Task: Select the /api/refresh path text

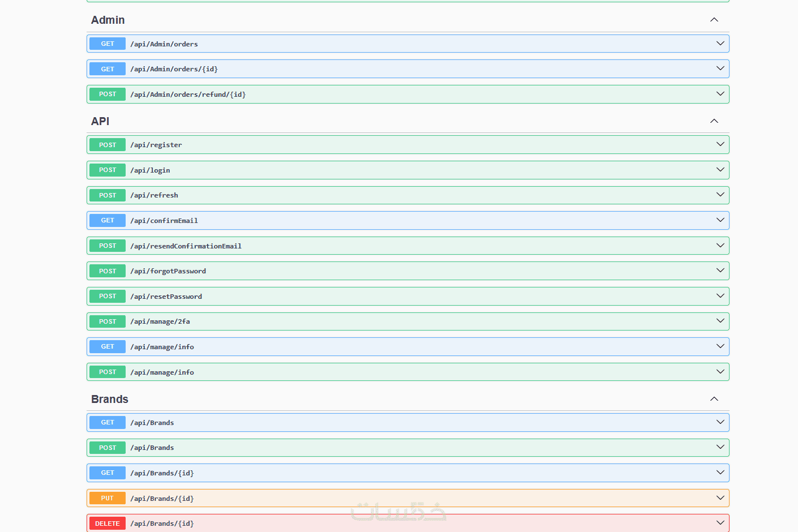Action: coord(154,195)
